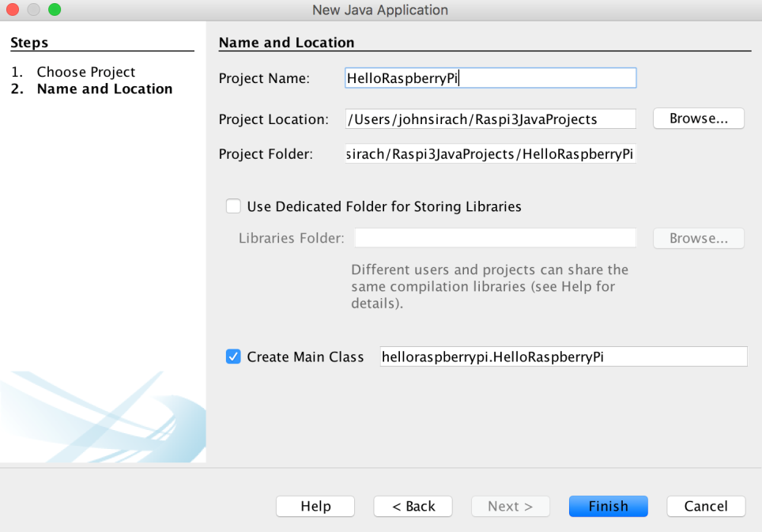This screenshot has width=762, height=532.
Task: Finish creating the Java application
Action: 609,506
